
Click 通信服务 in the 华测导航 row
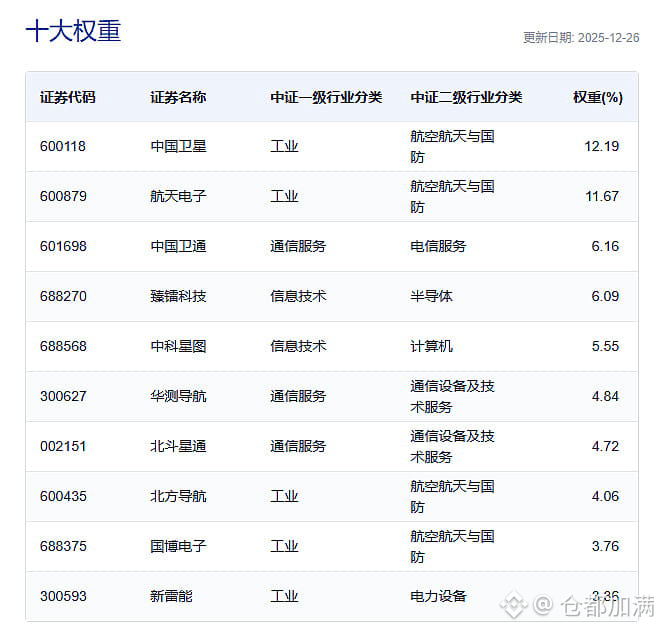(x=298, y=396)
